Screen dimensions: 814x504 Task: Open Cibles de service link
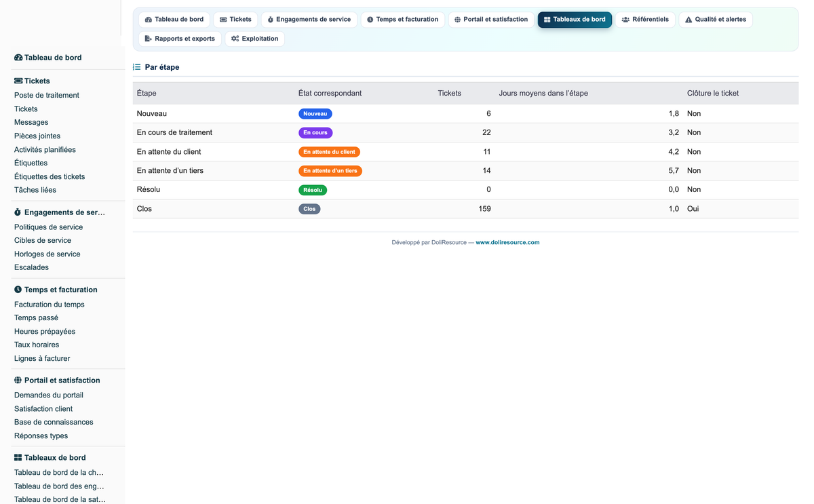[43, 241]
